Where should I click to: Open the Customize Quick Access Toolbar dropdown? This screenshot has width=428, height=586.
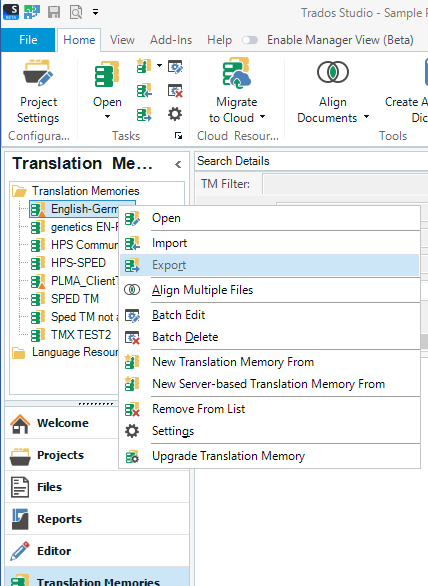coord(96,12)
